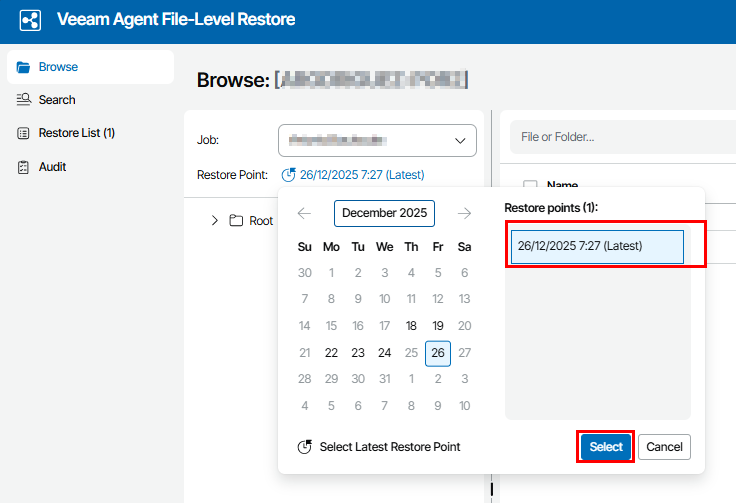
Task: Click the Search icon in sidebar
Action: coord(23,100)
